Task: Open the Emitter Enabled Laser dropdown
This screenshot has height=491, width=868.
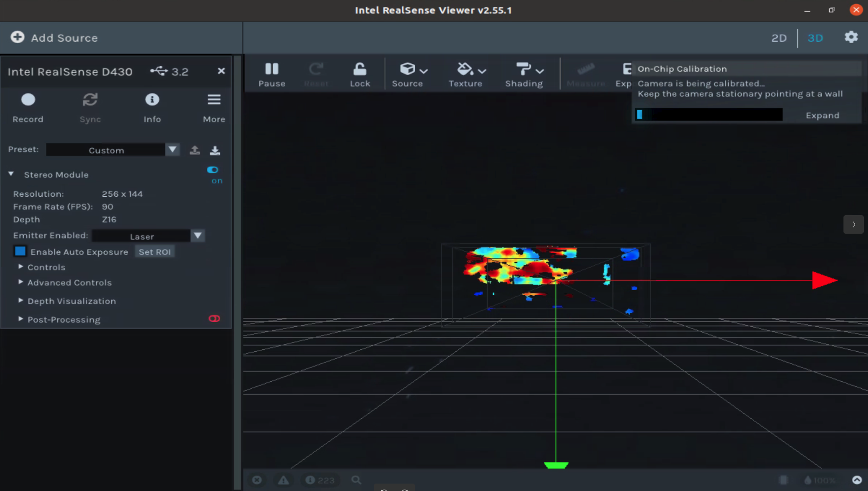Action: (x=148, y=236)
